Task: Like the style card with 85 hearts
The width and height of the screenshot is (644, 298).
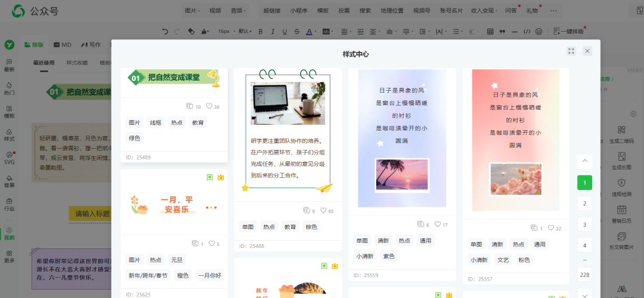Action: point(323,210)
